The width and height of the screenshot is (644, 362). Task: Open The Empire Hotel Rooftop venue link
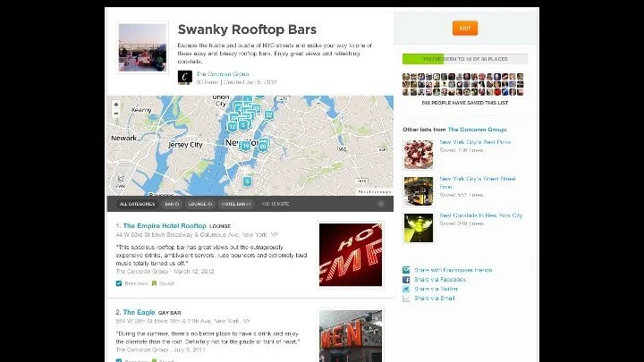165,226
